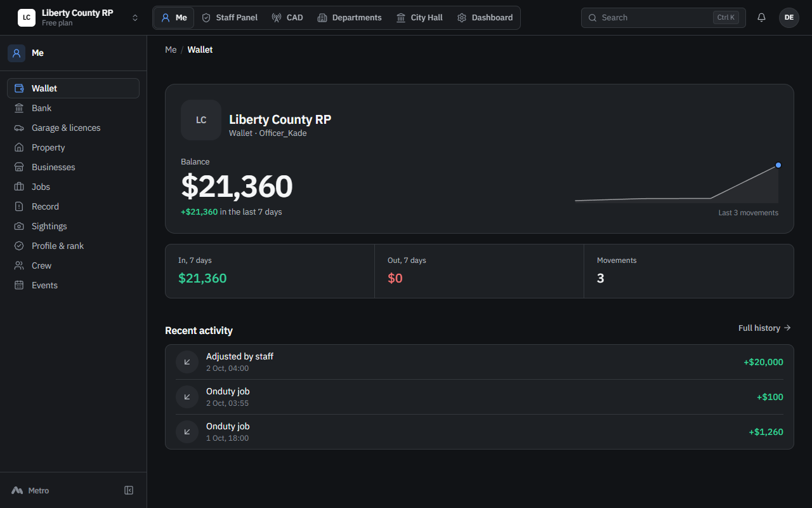Select Wallet in the sidebar

click(73, 88)
